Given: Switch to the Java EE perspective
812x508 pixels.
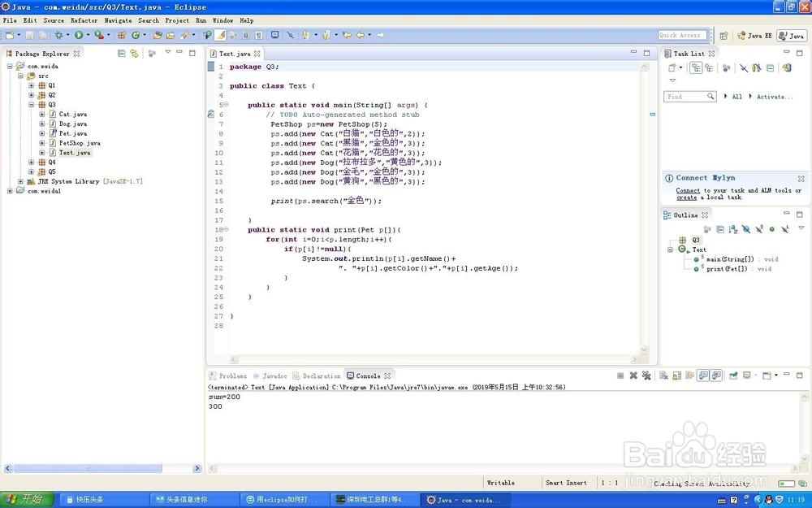Looking at the screenshot, I should [754, 36].
